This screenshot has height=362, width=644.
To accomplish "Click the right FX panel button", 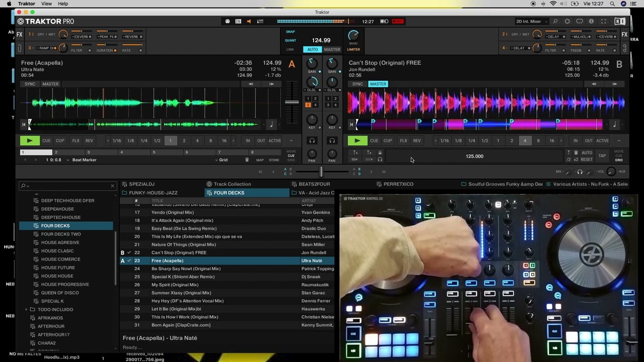I will tap(624, 35).
